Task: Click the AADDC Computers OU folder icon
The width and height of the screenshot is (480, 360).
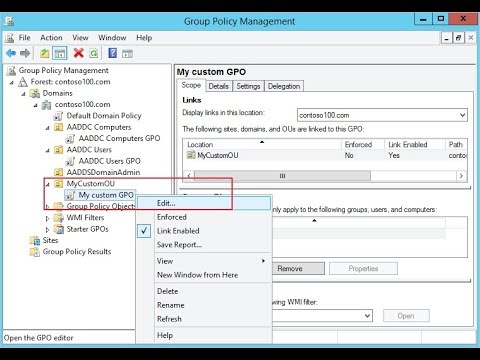Action: (58, 127)
